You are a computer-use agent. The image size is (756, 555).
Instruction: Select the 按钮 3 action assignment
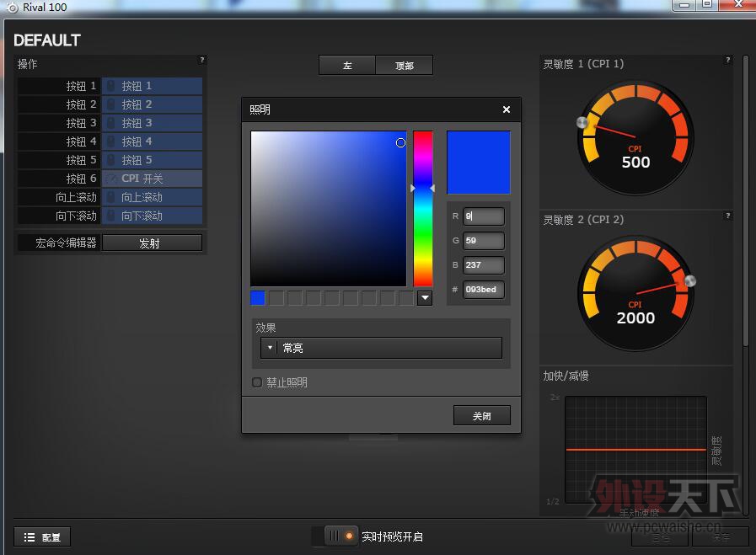coord(152,123)
